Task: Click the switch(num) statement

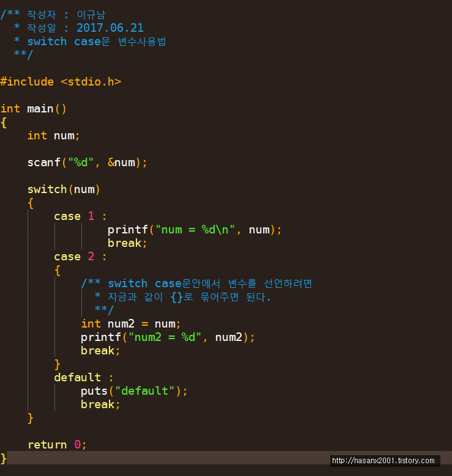Action: [x=64, y=189]
